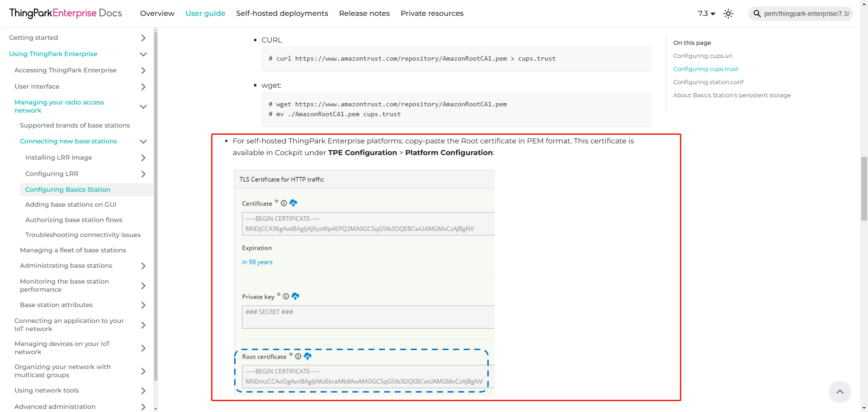
Task: Click the page vertical scrollbar thumb
Action: [x=864, y=189]
